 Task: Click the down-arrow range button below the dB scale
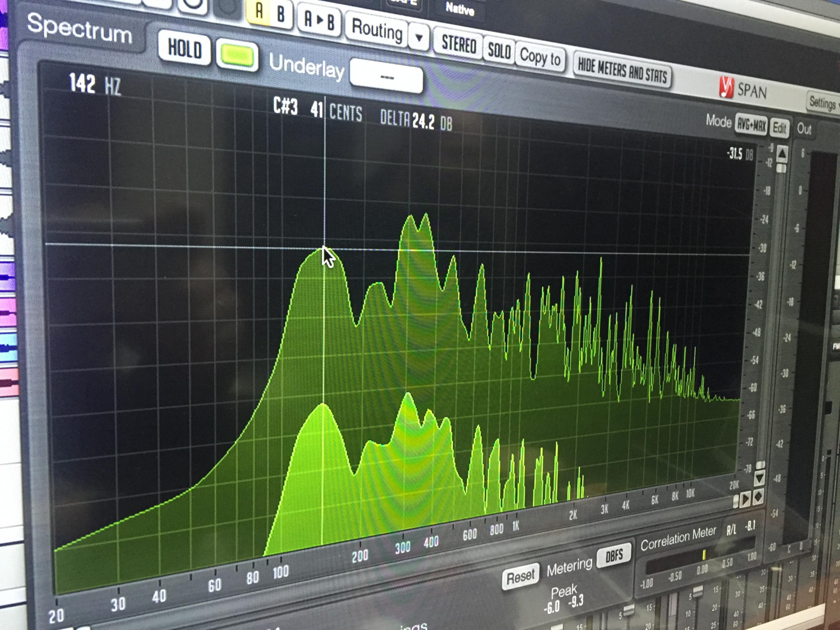(759, 478)
